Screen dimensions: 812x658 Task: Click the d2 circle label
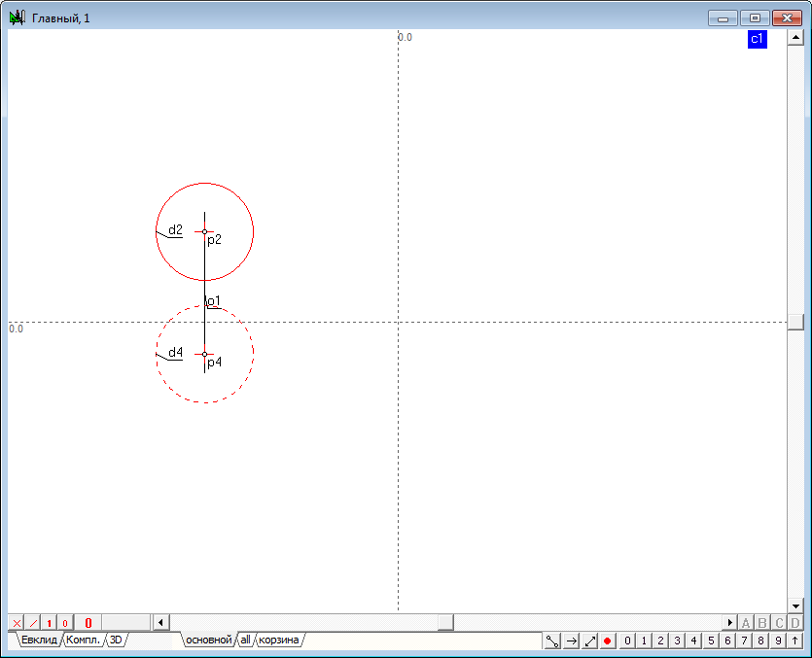click(x=176, y=229)
